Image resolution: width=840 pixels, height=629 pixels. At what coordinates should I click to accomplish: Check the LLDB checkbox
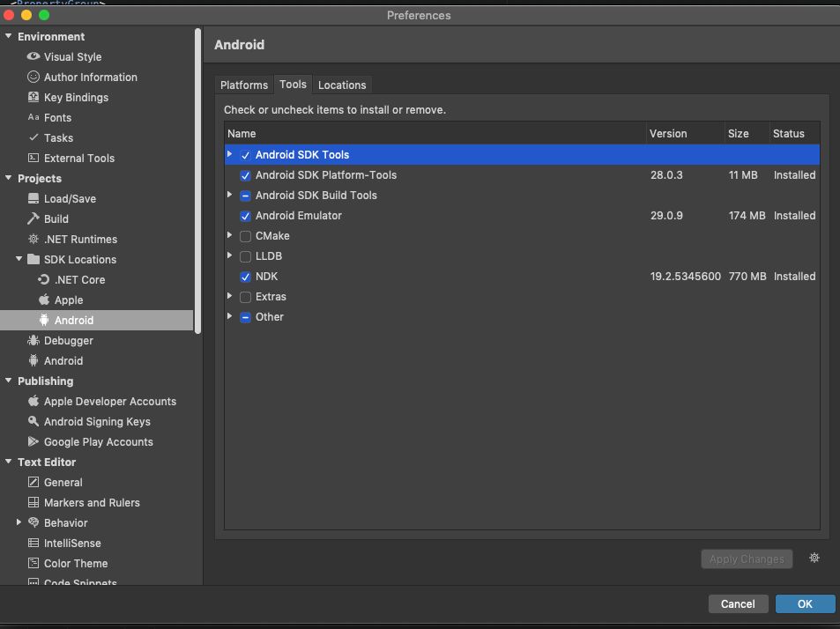click(x=245, y=256)
